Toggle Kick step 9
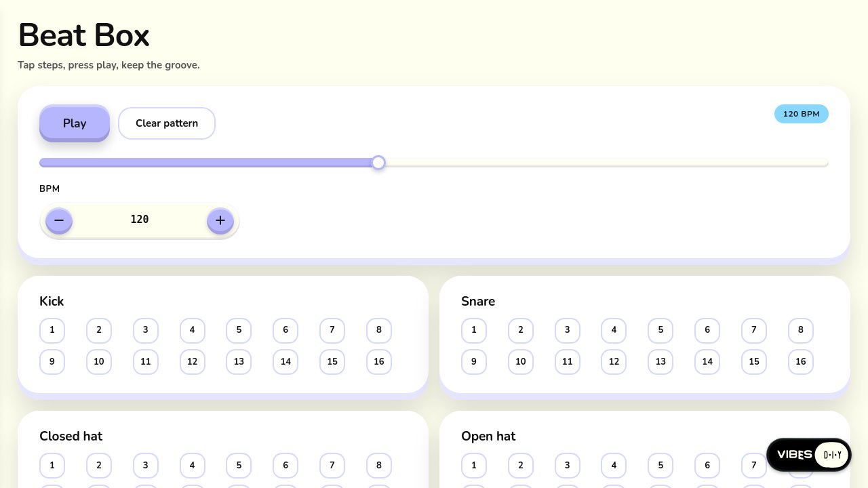This screenshot has width=868, height=488. [52, 362]
